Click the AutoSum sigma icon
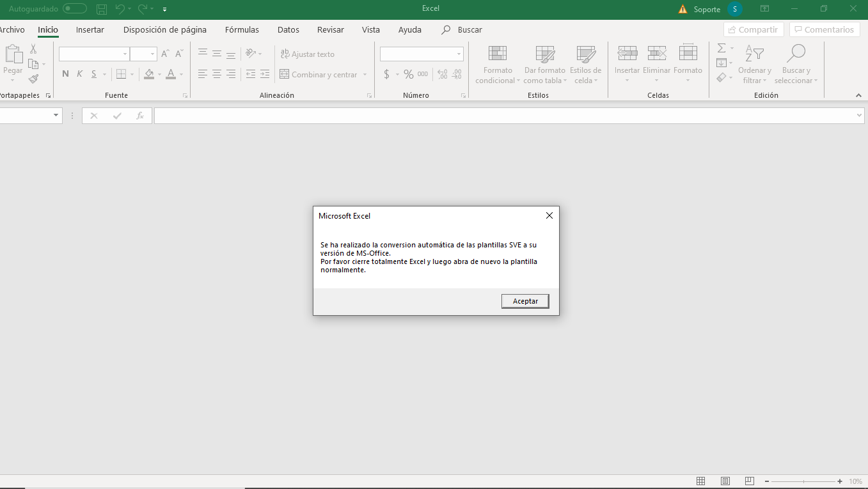The width and height of the screenshot is (868, 489). [x=722, y=49]
